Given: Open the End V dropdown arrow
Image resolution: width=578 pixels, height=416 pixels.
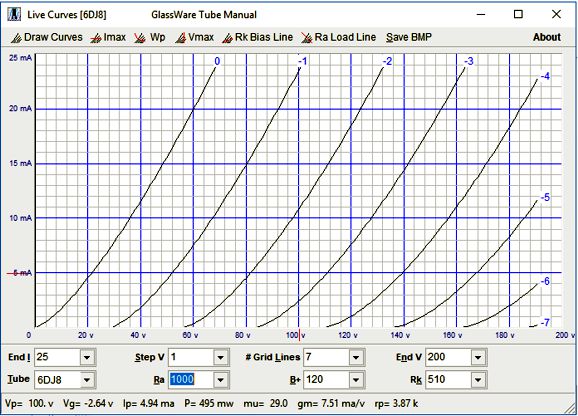Looking at the screenshot, I should 478,357.
